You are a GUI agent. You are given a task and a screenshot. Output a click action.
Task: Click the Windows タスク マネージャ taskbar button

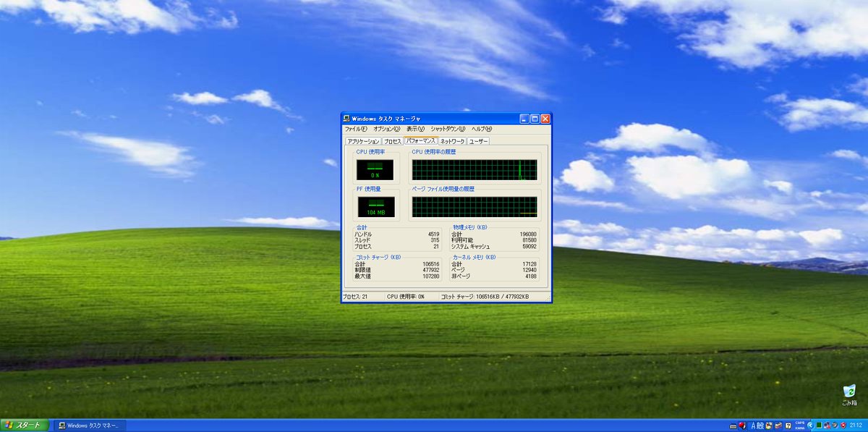(90, 425)
